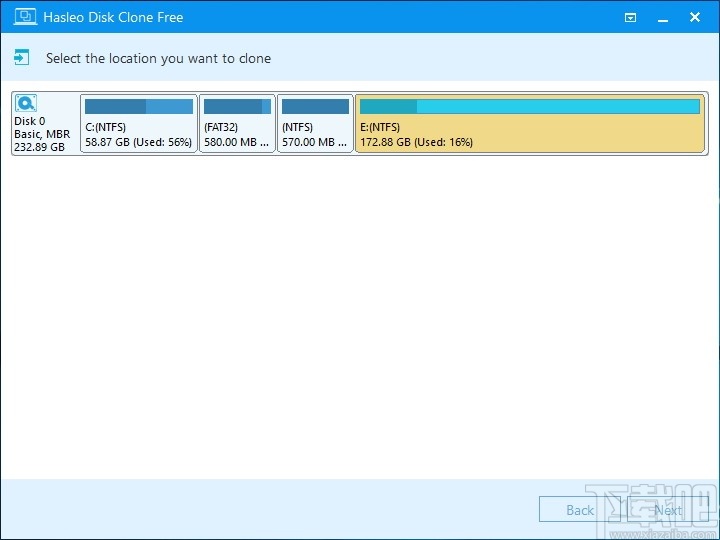
Task: Click 'Select the location you want to clone' heading
Action: coord(158,59)
